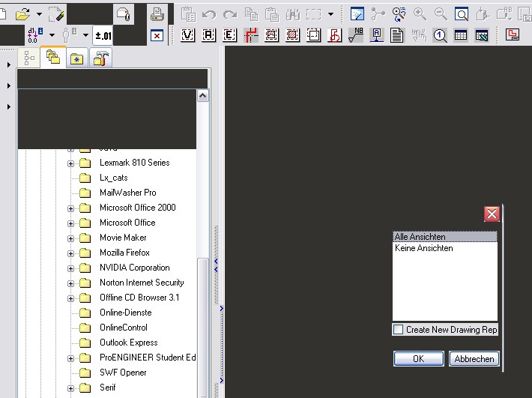Open the dropdown next to d1 dimension icon
Screen dimensions: 532x398
(52, 35)
